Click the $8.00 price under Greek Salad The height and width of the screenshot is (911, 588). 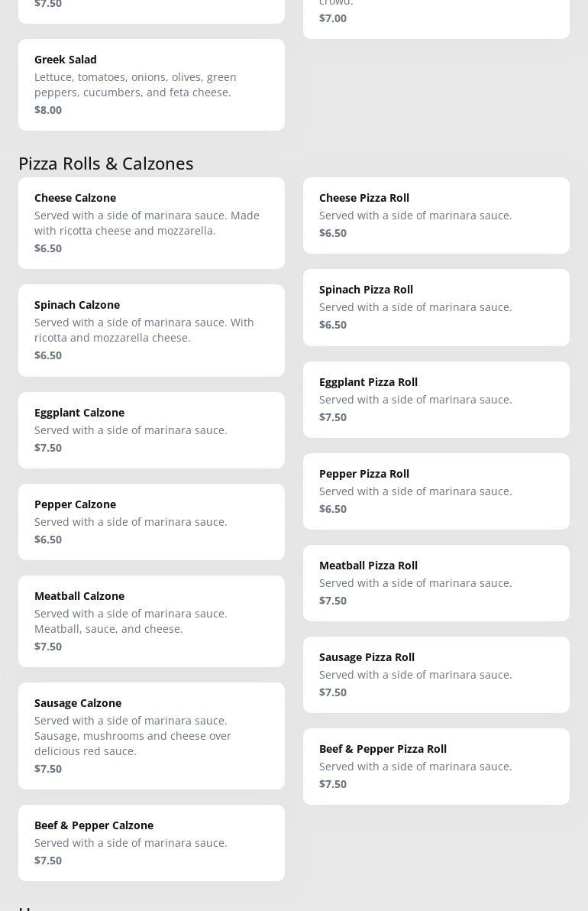[48, 110]
